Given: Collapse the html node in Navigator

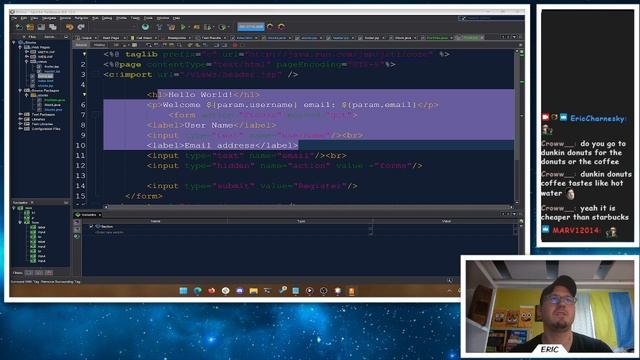Looking at the screenshot, I should click(x=14, y=208).
